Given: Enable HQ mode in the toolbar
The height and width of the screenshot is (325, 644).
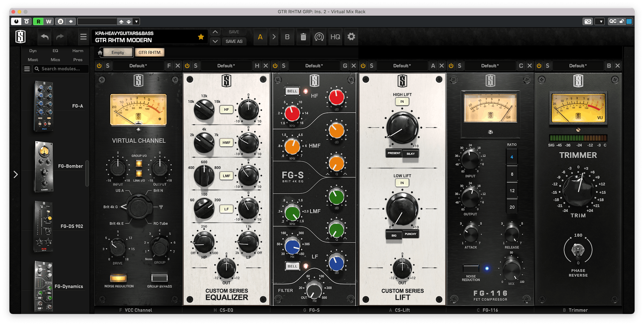Looking at the screenshot, I should [x=335, y=37].
